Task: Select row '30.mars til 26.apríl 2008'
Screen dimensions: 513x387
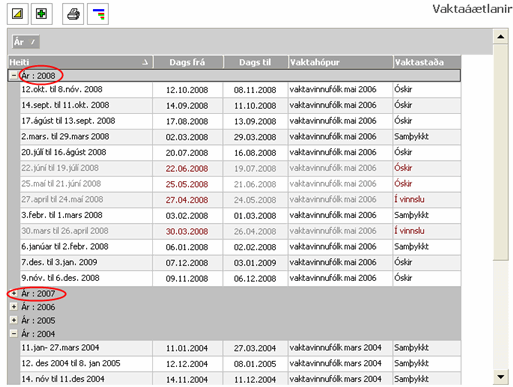Action: (x=240, y=231)
